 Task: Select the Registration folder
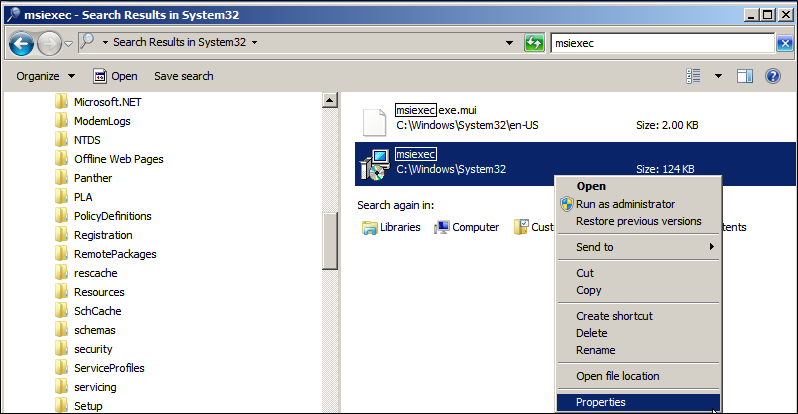103,235
